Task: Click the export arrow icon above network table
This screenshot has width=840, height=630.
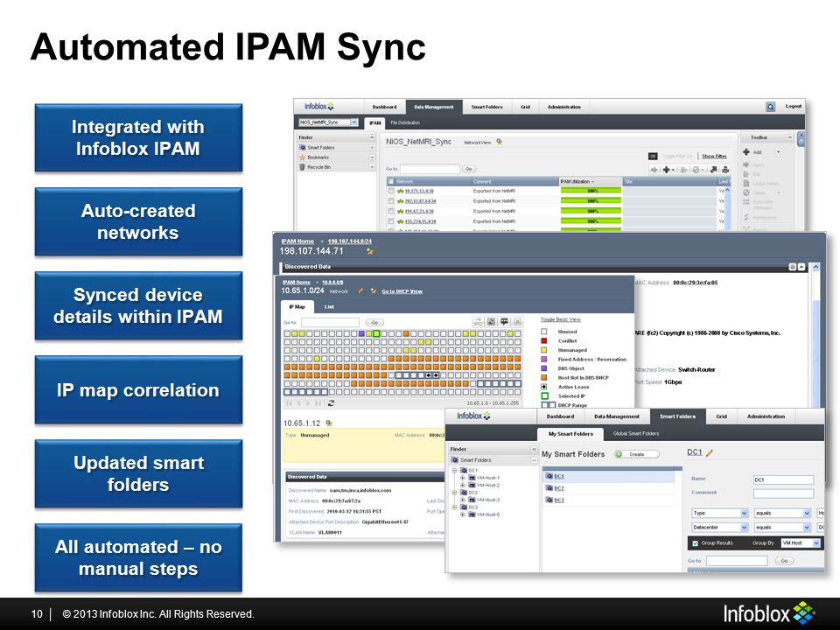Action: tap(714, 170)
